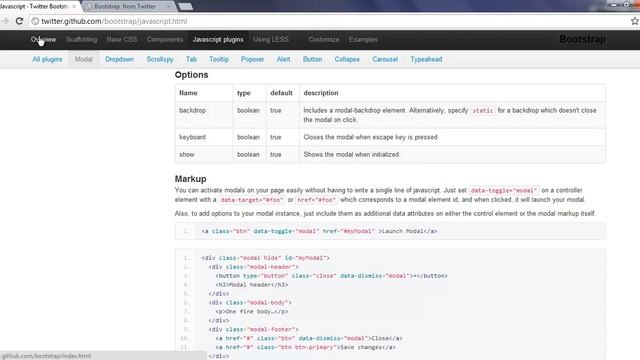
Task: Click the href="#foo" inline code
Action: click(316, 200)
